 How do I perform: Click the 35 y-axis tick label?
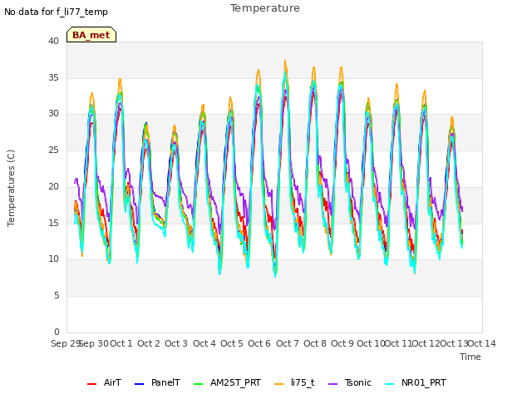53,77
